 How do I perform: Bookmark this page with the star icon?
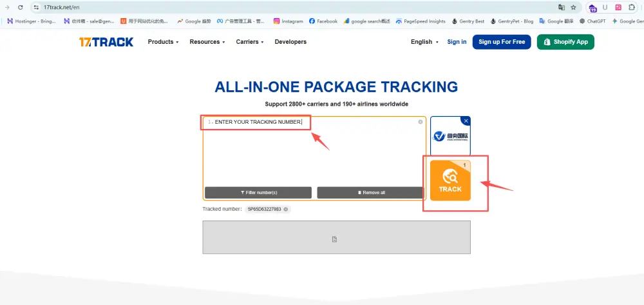coord(573,7)
